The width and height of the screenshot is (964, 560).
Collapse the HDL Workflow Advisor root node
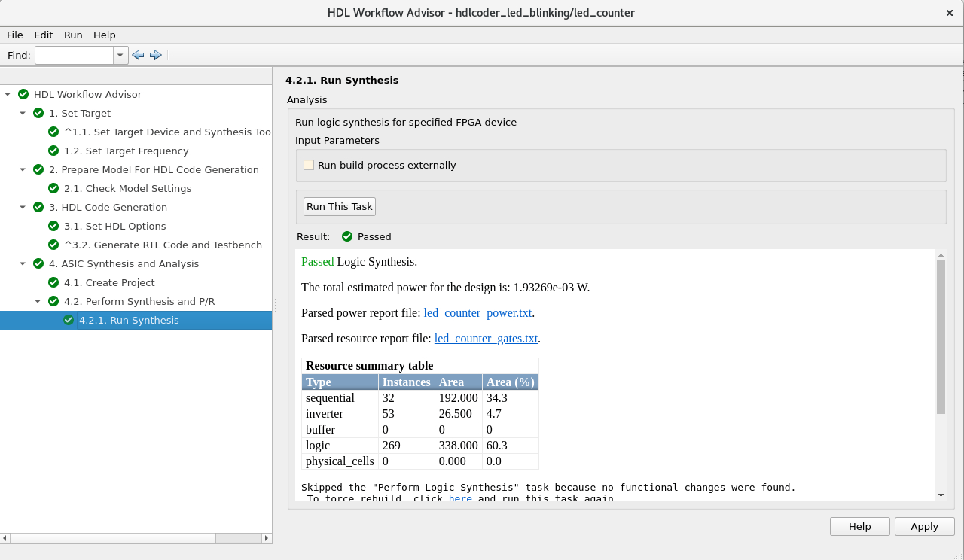point(8,94)
